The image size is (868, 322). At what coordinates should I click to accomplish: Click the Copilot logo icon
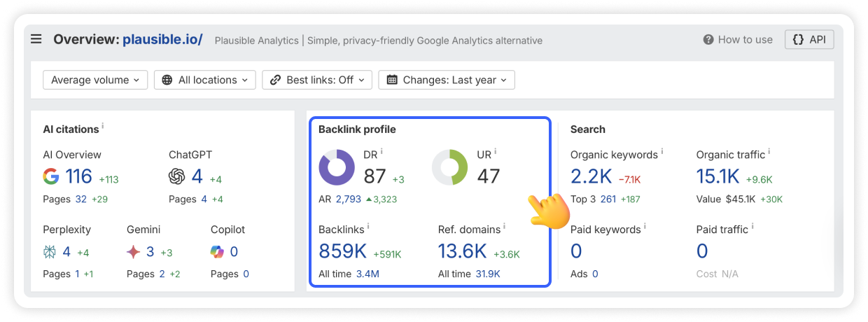click(218, 251)
